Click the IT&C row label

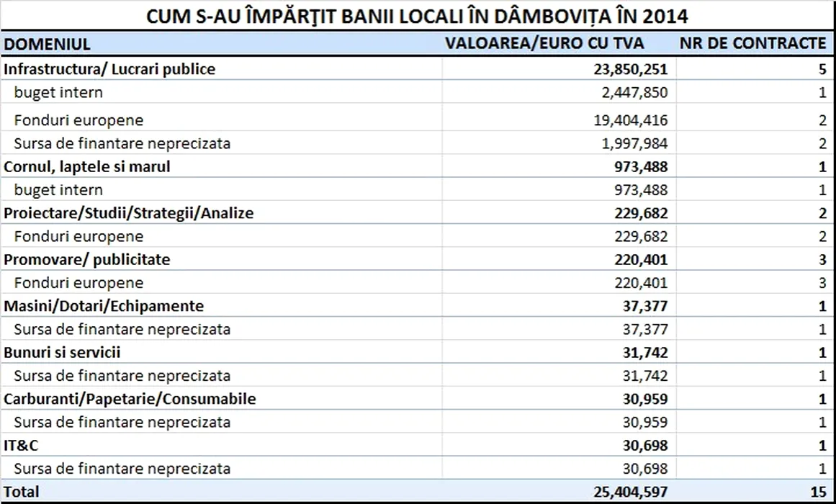(22, 446)
